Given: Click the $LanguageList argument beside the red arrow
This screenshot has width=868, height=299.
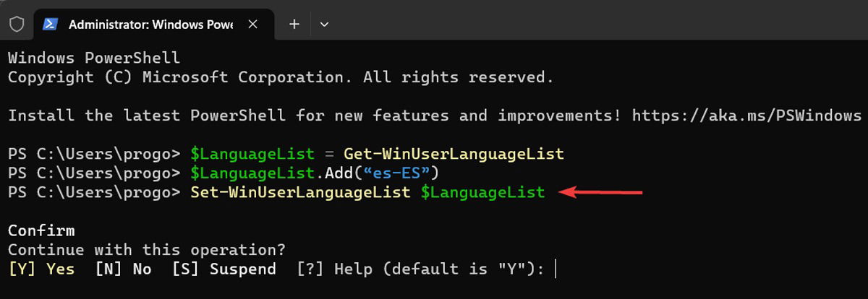Looking at the screenshot, I should (483, 192).
